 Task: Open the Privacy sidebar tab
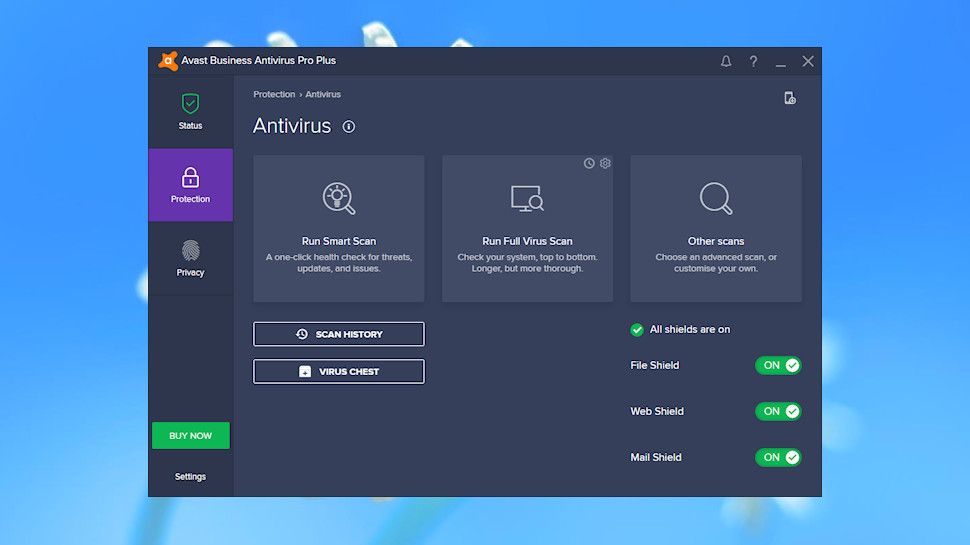click(x=191, y=259)
